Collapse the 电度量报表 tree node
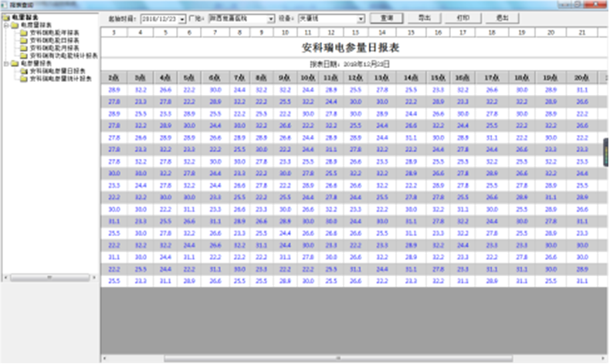The height and width of the screenshot is (364, 610). pyautogui.click(x=5, y=24)
